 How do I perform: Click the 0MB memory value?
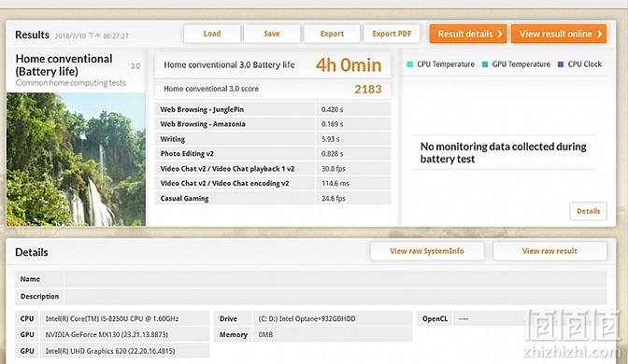pos(265,334)
